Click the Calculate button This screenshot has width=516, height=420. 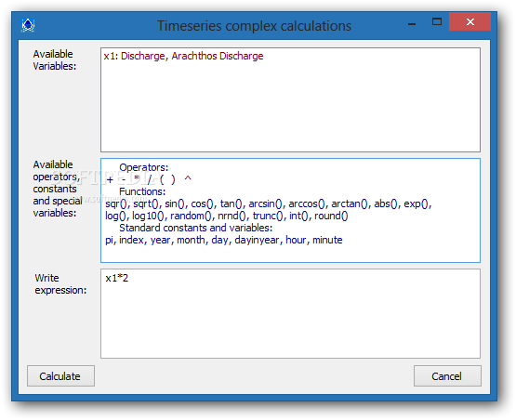coord(60,375)
